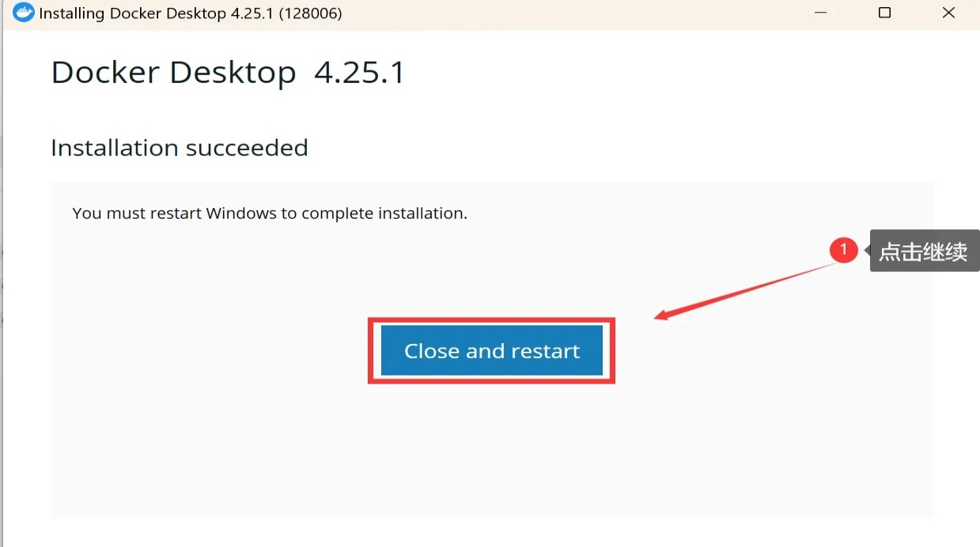Click the small pointer of the grey tooltip
This screenshot has height=547, width=980.
pyautogui.click(x=866, y=251)
